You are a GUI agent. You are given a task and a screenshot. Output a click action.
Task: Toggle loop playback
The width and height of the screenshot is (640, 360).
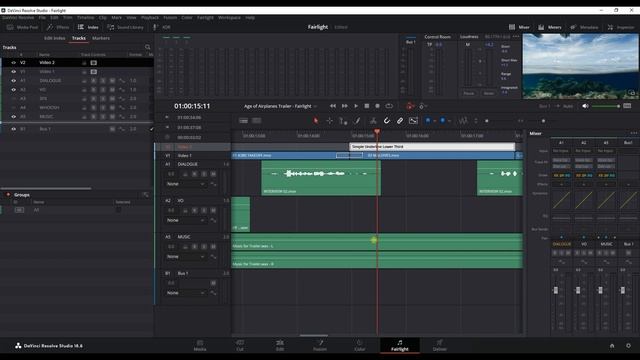point(389,106)
